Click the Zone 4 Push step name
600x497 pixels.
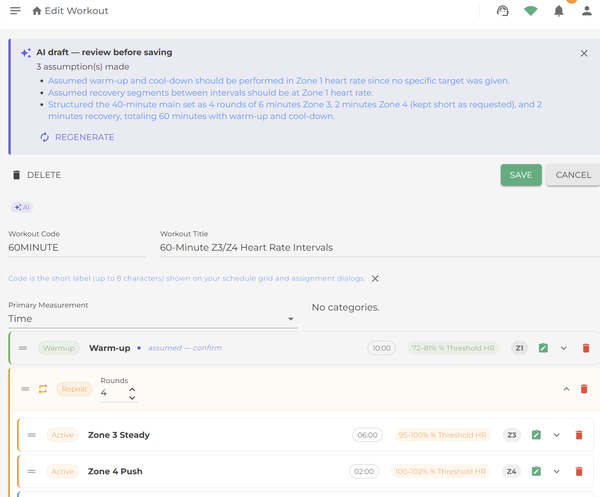pyautogui.click(x=115, y=471)
